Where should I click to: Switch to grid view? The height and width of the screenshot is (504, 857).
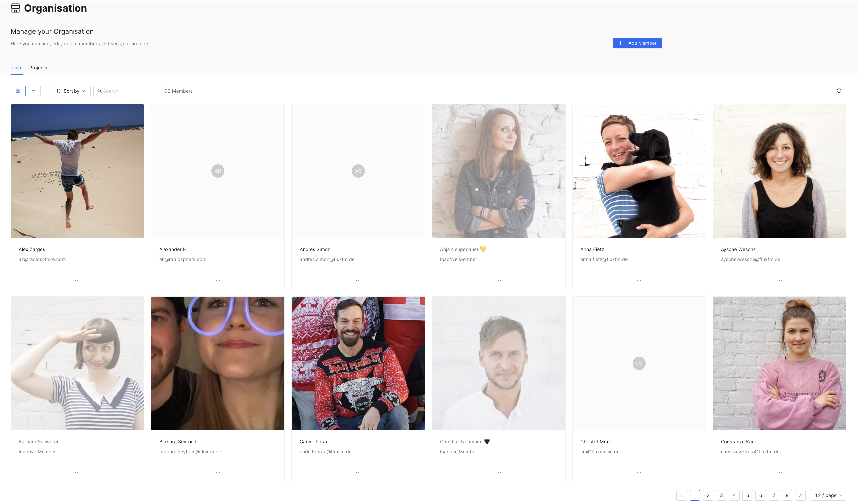pos(18,91)
